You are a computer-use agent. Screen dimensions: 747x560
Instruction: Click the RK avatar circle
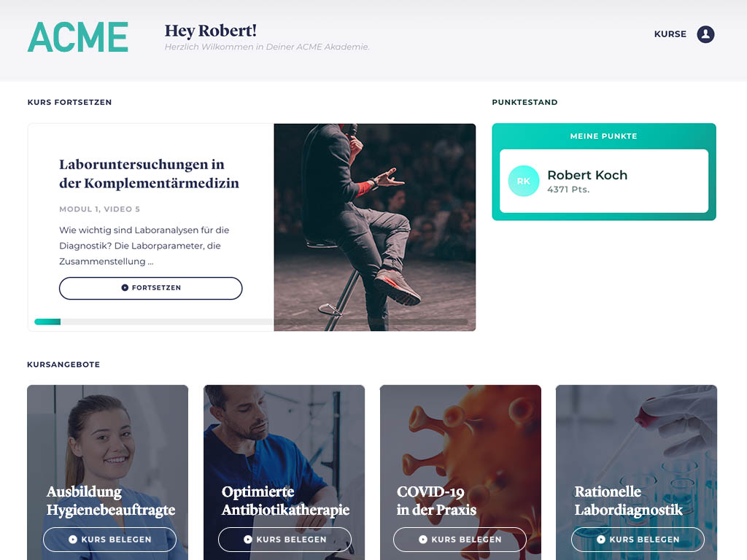[x=524, y=181]
